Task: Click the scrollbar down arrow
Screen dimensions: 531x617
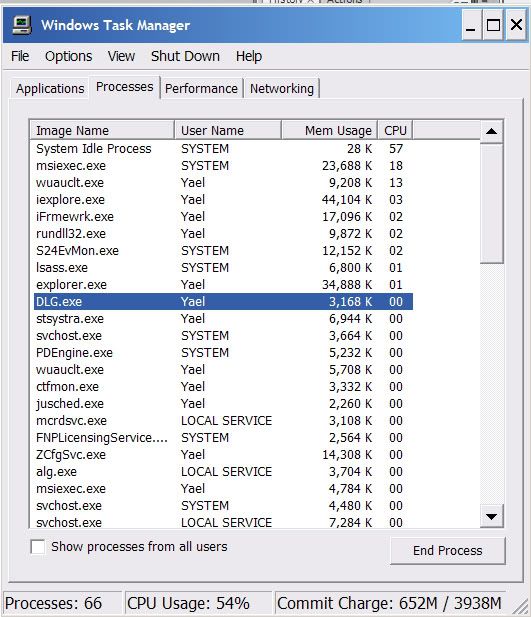Action: click(x=491, y=516)
